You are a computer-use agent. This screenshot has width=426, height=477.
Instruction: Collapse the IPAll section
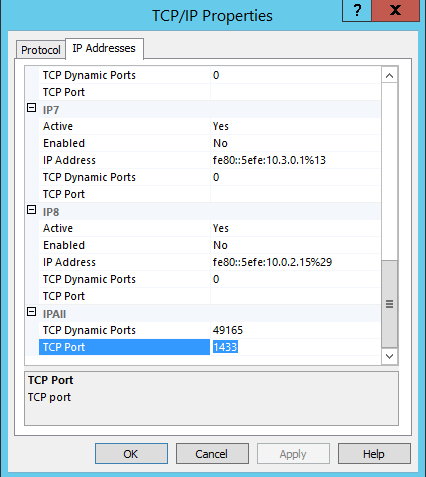click(31, 312)
